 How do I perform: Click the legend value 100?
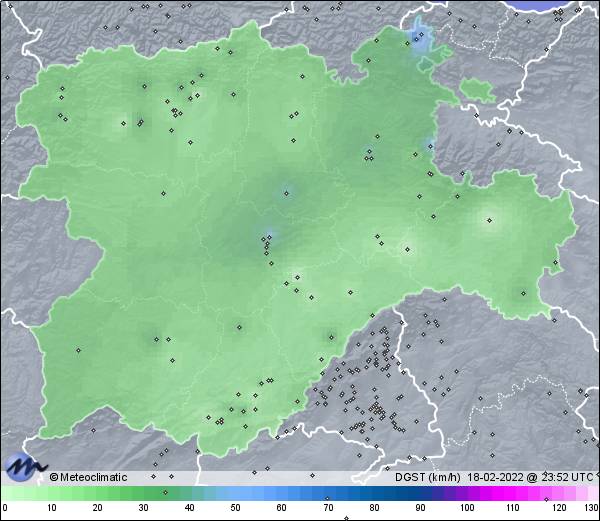[x=467, y=508]
